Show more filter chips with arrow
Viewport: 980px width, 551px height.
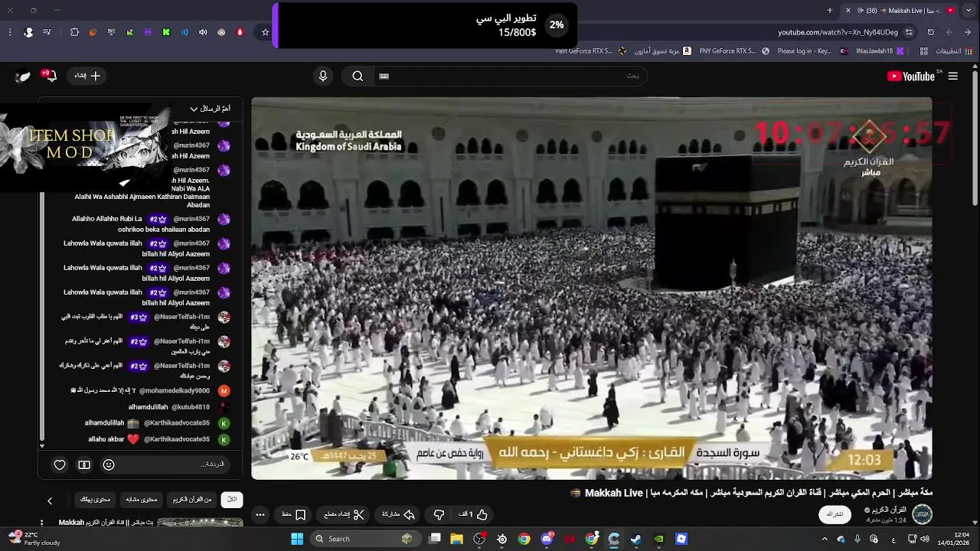(50, 500)
